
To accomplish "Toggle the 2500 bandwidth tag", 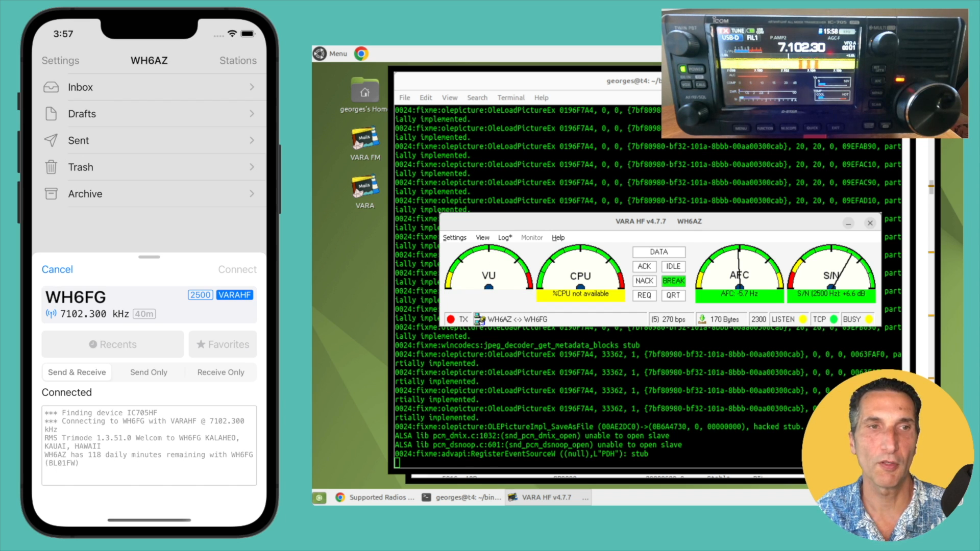I will click(201, 295).
